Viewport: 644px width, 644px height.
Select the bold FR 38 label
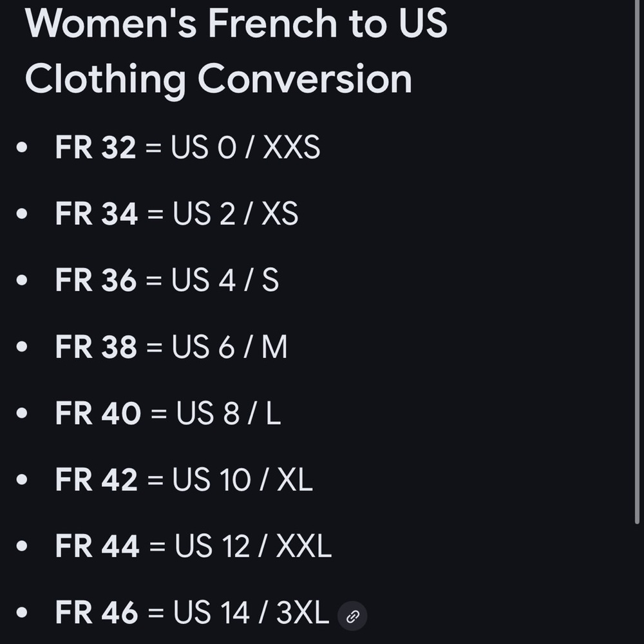click(x=96, y=347)
